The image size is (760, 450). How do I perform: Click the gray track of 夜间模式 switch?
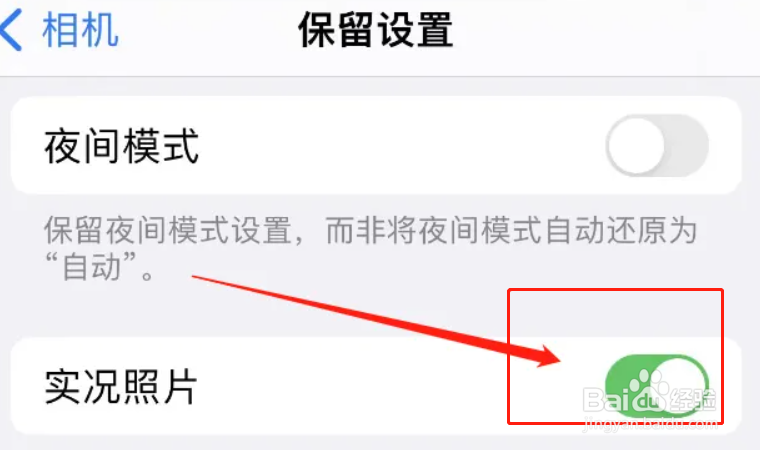pos(688,145)
